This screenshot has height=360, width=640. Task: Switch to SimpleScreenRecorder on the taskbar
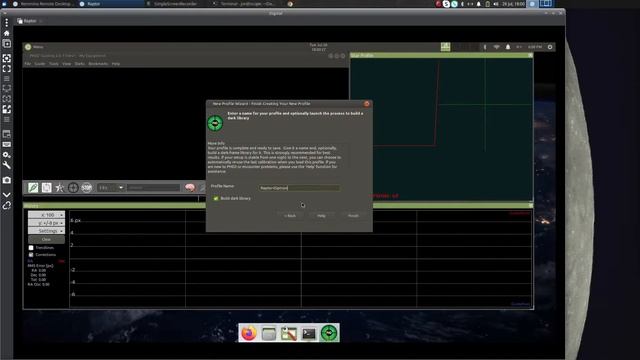pyautogui.click(x=176, y=4)
